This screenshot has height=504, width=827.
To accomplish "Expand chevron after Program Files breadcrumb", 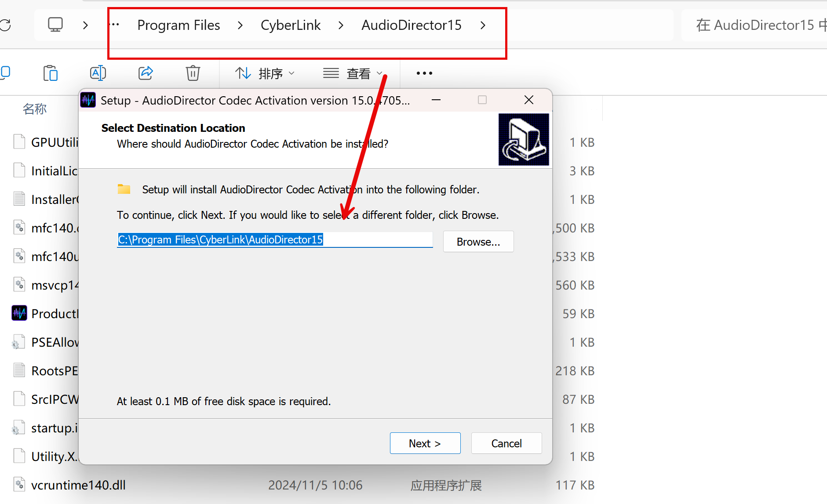I will pyautogui.click(x=240, y=25).
